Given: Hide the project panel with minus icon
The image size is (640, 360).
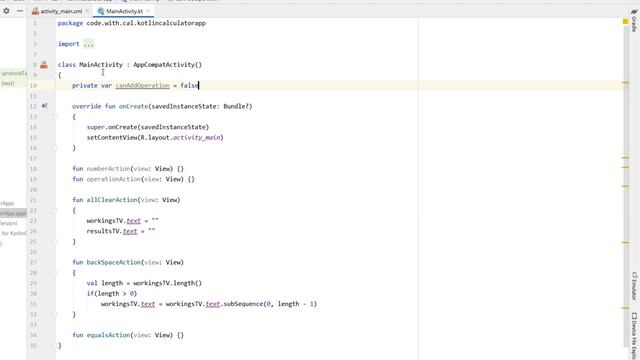Looking at the screenshot, I should 20,11.
